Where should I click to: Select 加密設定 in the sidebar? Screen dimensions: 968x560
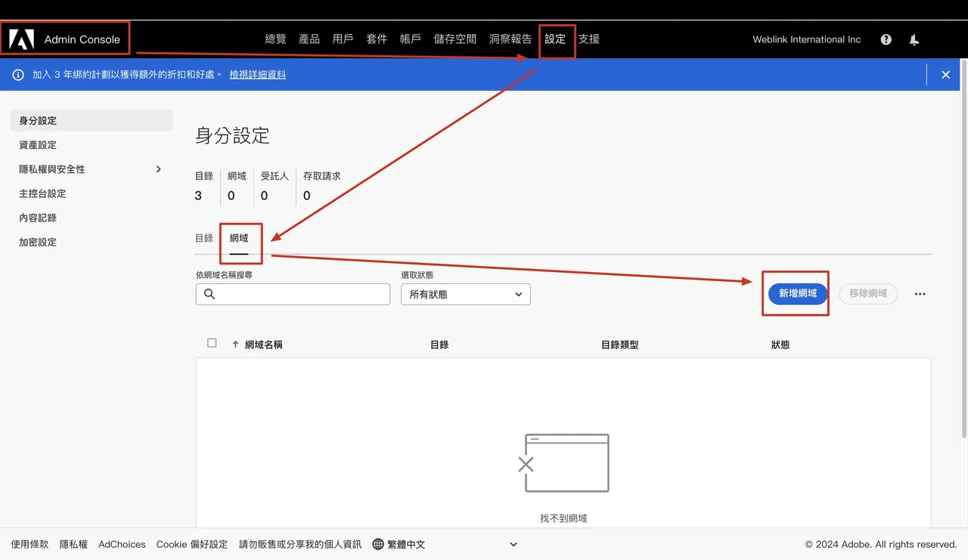[x=92, y=242]
